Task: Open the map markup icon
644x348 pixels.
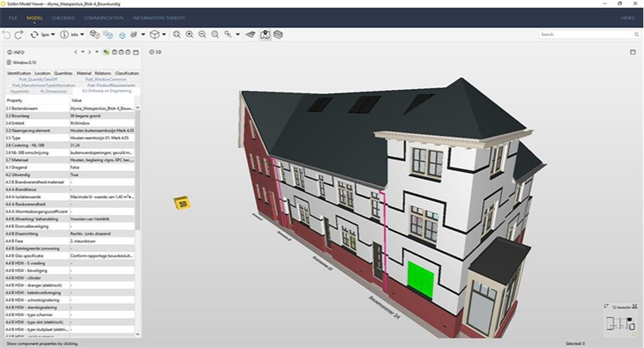Action: [266, 34]
